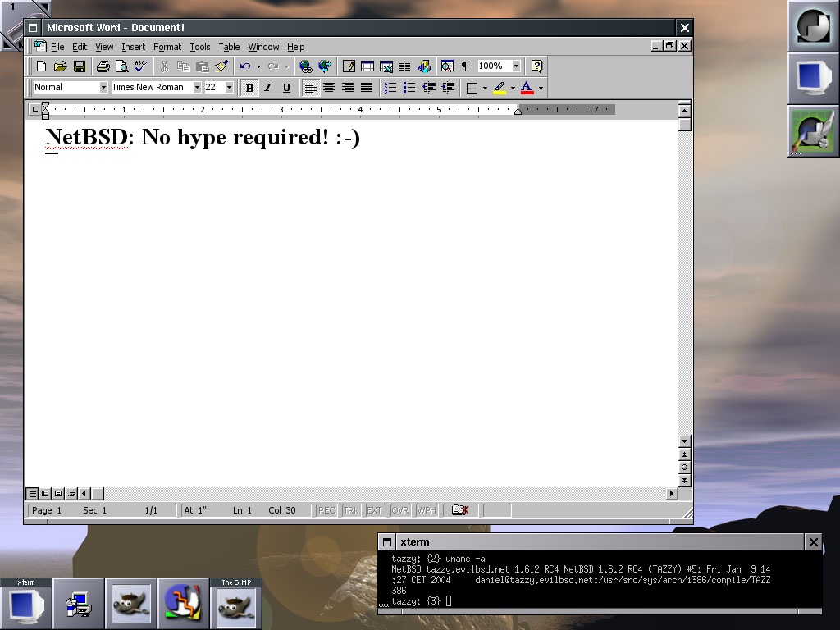Image resolution: width=840 pixels, height=630 pixels.
Task: Open Tables and Borders toolbar
Action: point(349,66)
